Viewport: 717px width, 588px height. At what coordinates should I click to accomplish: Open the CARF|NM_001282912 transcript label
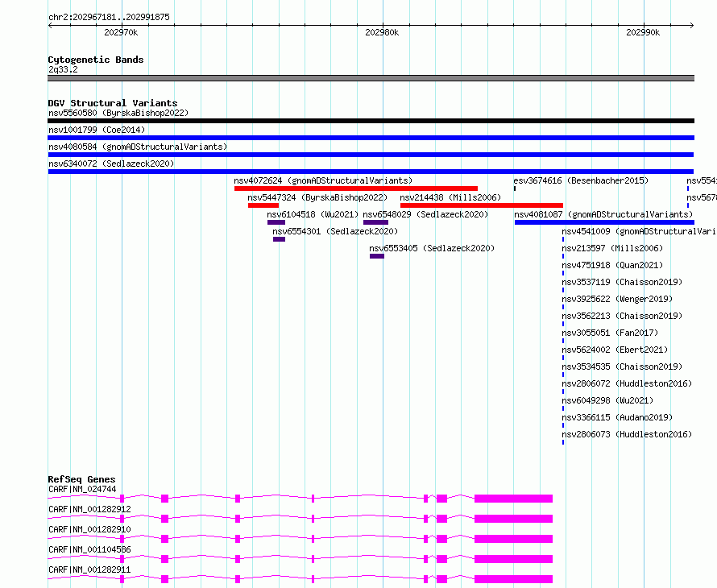click(x=89, y=509)
